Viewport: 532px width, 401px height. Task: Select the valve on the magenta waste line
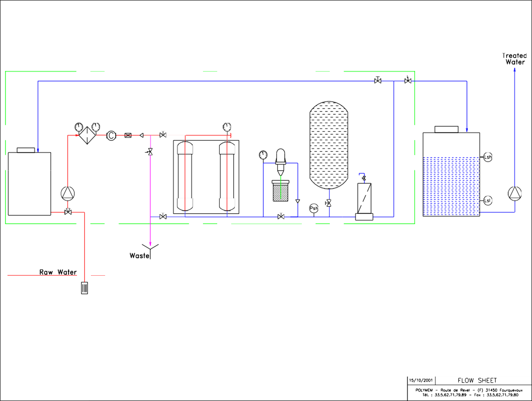tap(150, 152)
